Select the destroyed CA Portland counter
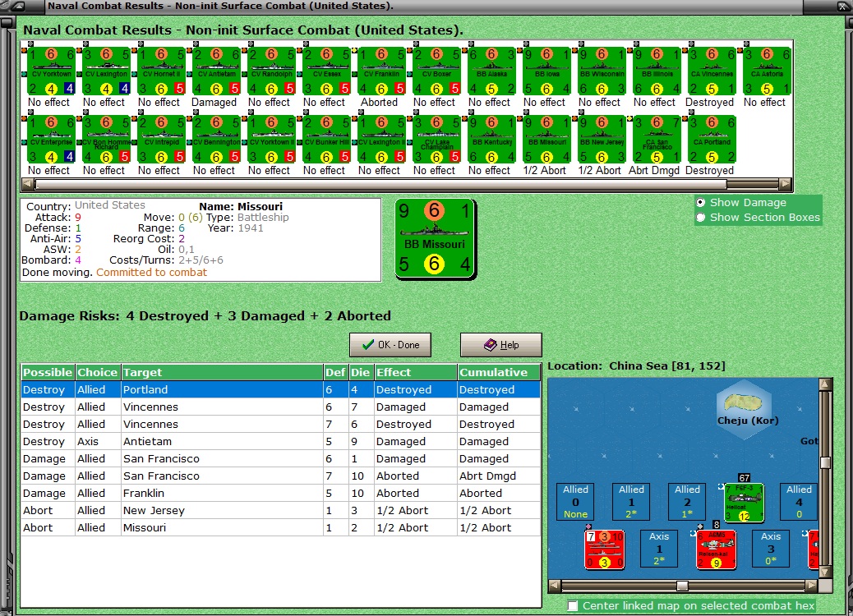This screenshot has height=616, width=853. pos(712,140)
